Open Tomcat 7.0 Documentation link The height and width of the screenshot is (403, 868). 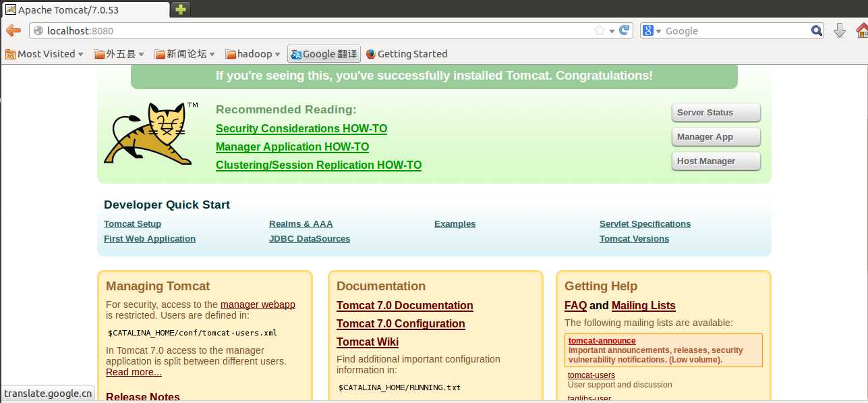(405, 306)
